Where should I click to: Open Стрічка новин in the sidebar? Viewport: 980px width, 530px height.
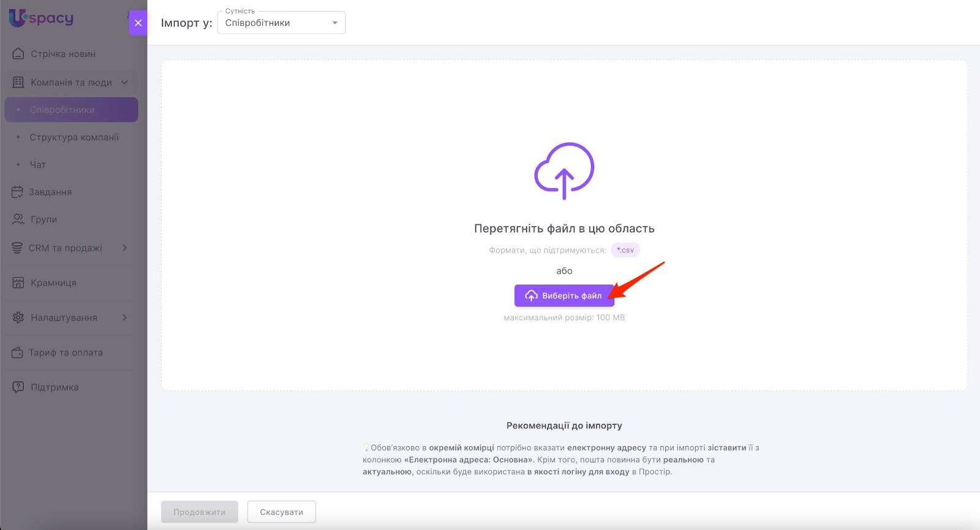(x=63, y=54)
